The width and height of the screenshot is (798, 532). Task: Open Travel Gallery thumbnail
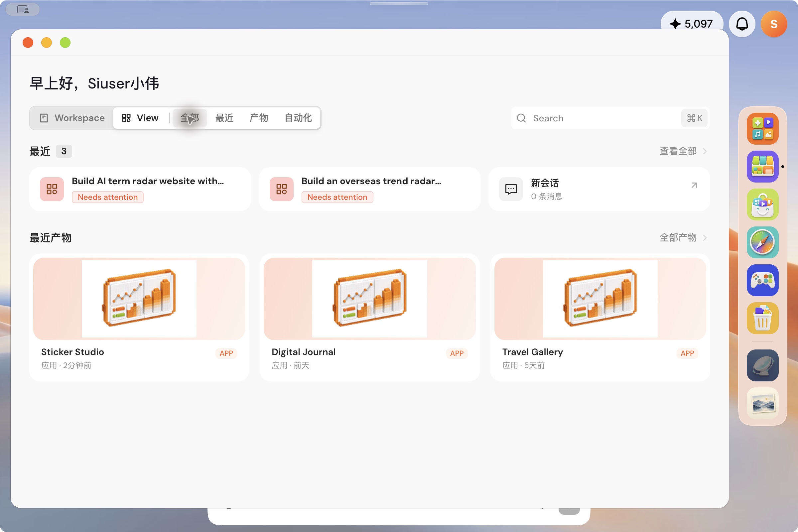click(x=600, y=299)
